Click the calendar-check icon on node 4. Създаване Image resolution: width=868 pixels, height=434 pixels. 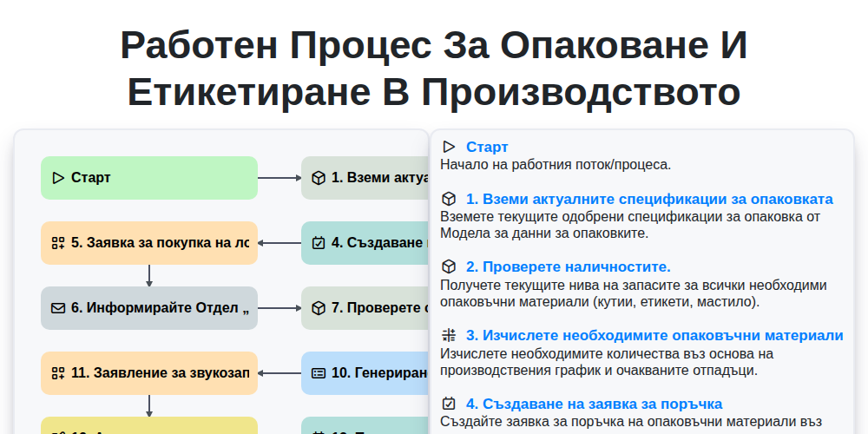pyautogui.click(x=319, y=243)
